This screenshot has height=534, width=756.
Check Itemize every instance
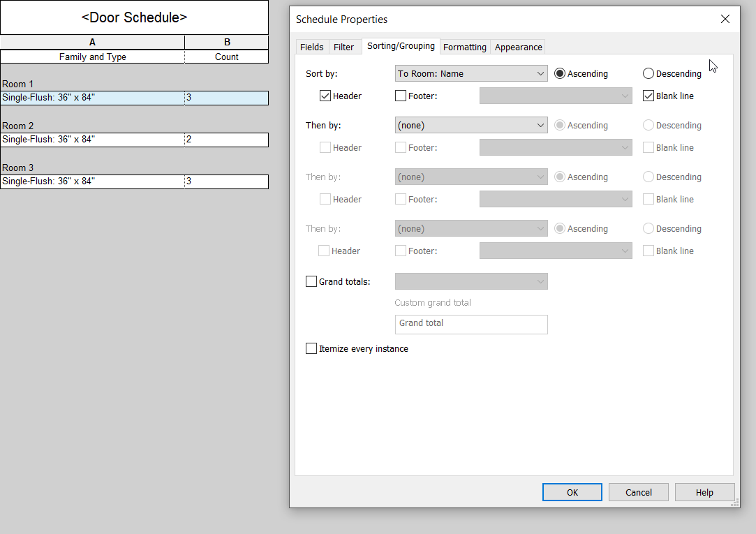[x=311, y=348]
